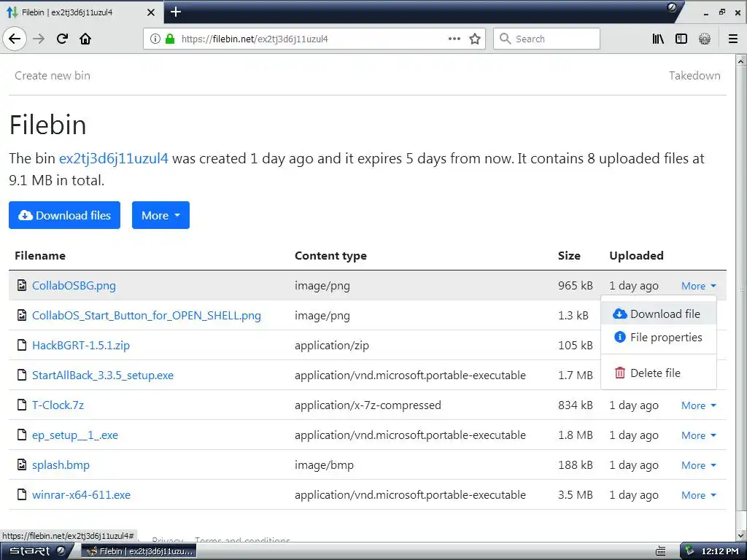Click the Filename column header
Viewport: 747px width, 560px height.
40,256
